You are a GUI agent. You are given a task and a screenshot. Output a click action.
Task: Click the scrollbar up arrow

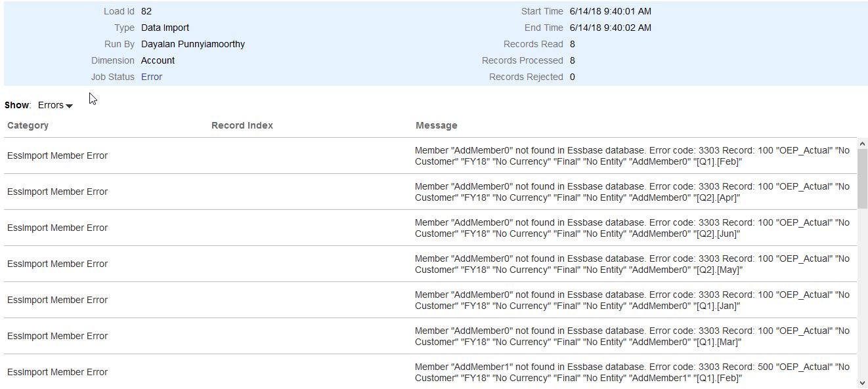point(862,144)
